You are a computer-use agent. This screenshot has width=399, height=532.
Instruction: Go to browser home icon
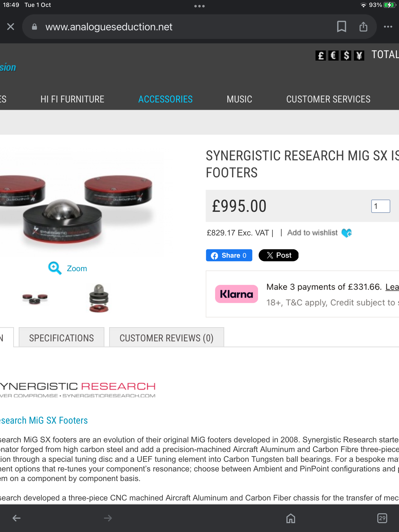click(x=291, y=518)
